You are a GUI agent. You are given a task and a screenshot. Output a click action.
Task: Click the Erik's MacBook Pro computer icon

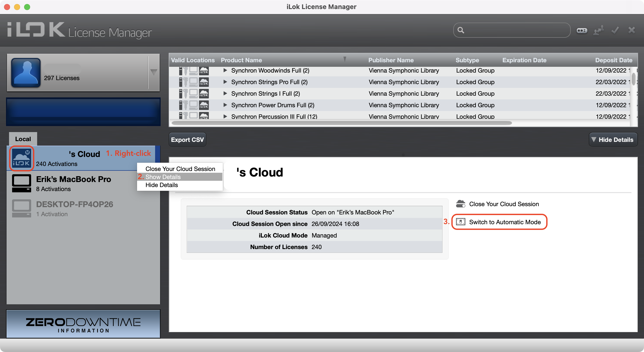[x=22, y=183]
